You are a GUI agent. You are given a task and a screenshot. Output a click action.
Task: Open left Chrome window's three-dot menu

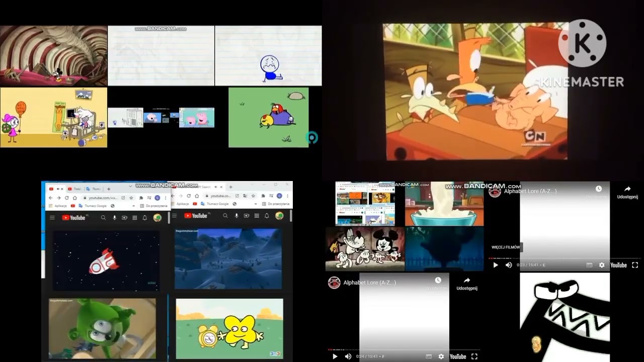point(166,198)
